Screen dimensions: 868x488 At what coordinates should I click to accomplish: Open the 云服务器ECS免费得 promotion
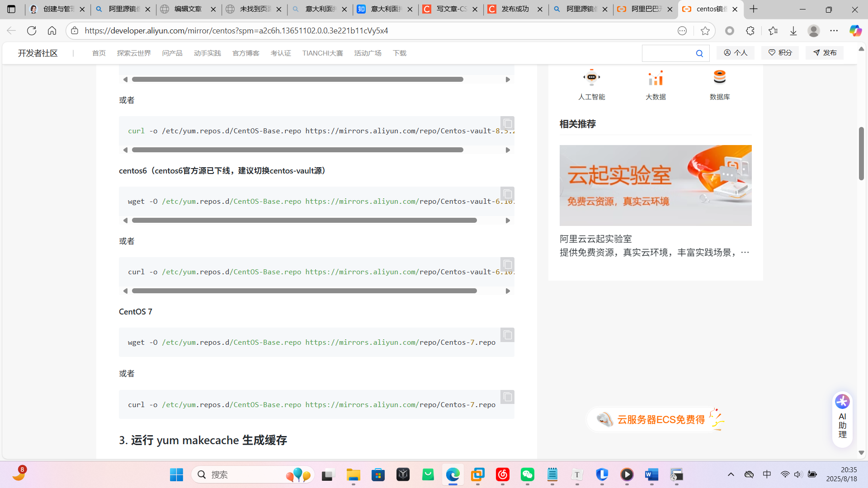pyautogui.click(x=656, y=419)
